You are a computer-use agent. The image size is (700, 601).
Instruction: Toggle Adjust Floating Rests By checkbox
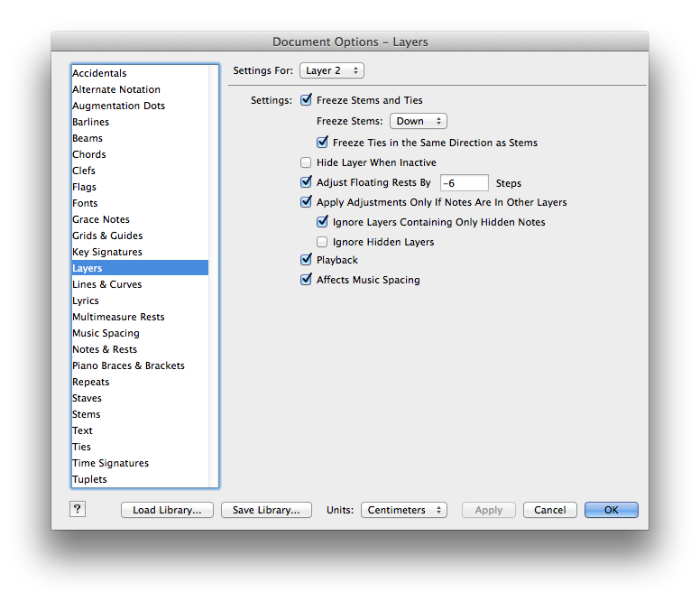click(x=306, y=182)
